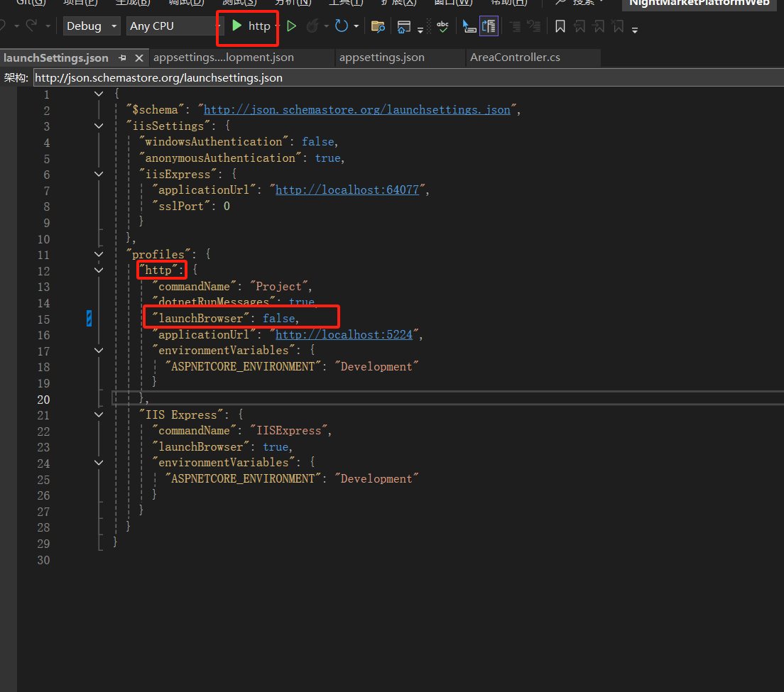The image size is (784, 692).
Task: Select the launchSettings.json tab
Action: [x=56, y=58]
